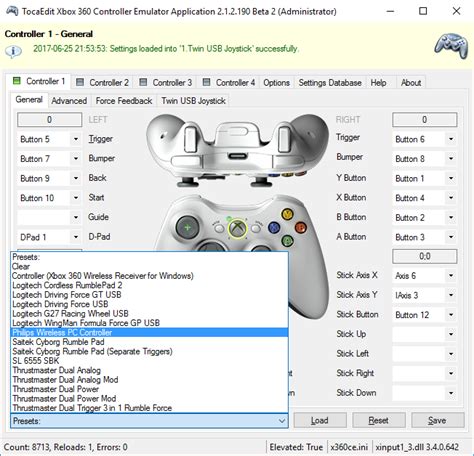474x456 pixels.
Task: Expand the X Button dropdown showing Button 4
Action: (x=451, y=198)
